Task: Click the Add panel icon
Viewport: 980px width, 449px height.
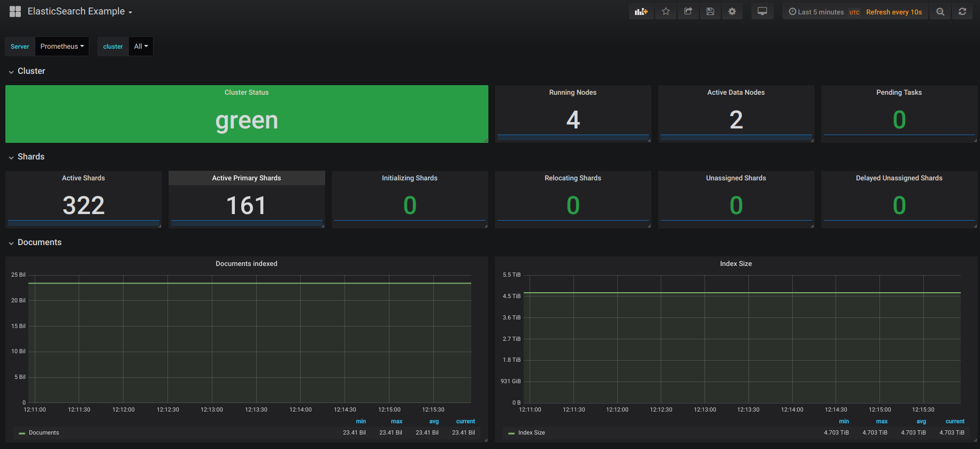Action: point(641,12)
